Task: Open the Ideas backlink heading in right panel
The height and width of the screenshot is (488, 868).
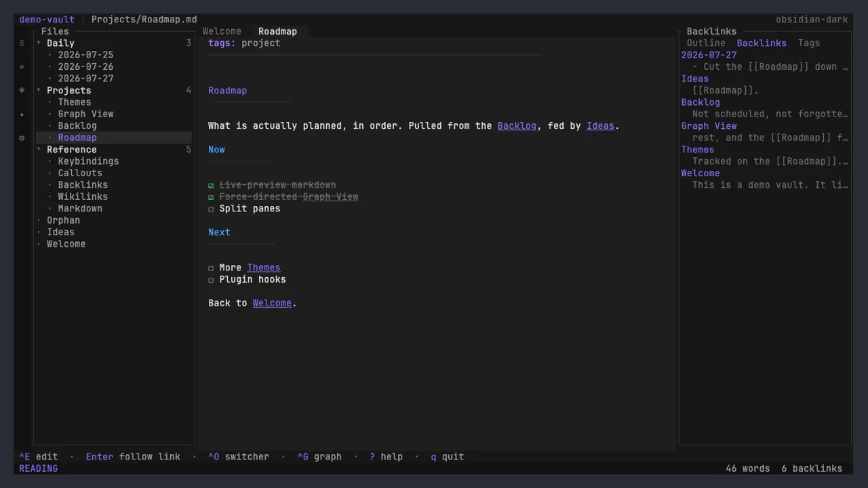Action: (695, 79)
